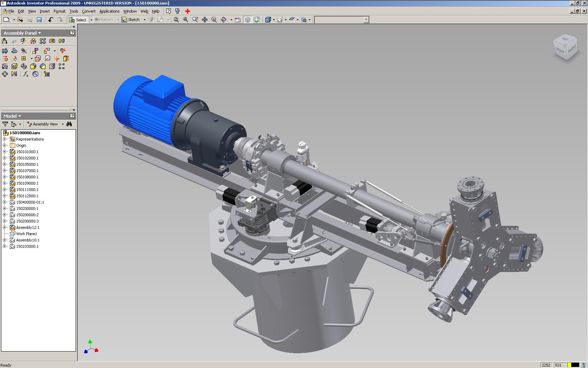The height and width of the screenshot is (368, 588).
Task: Click the Hole feature icon
Action: 14,66
